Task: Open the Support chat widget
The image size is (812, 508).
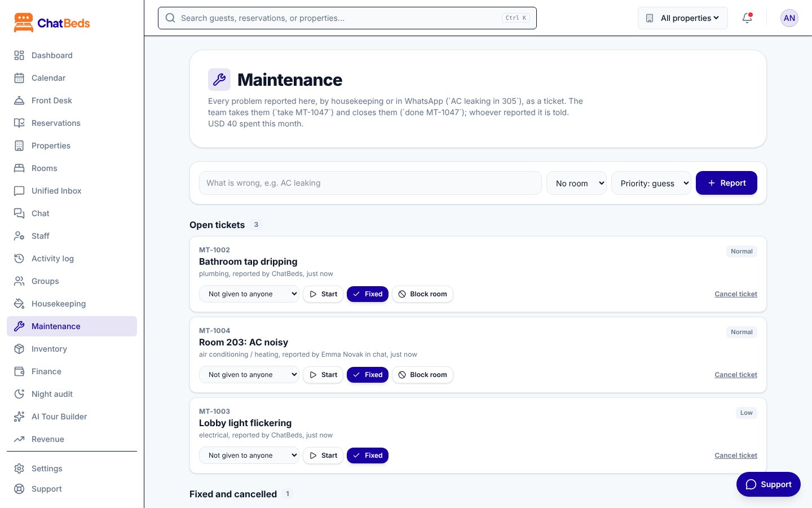Action: point(769,484)
